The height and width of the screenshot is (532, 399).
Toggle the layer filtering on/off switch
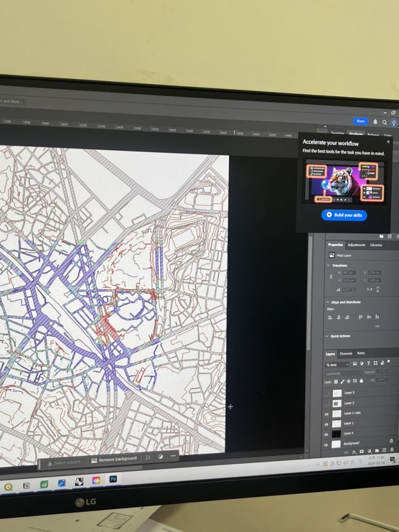click(388, 362)
